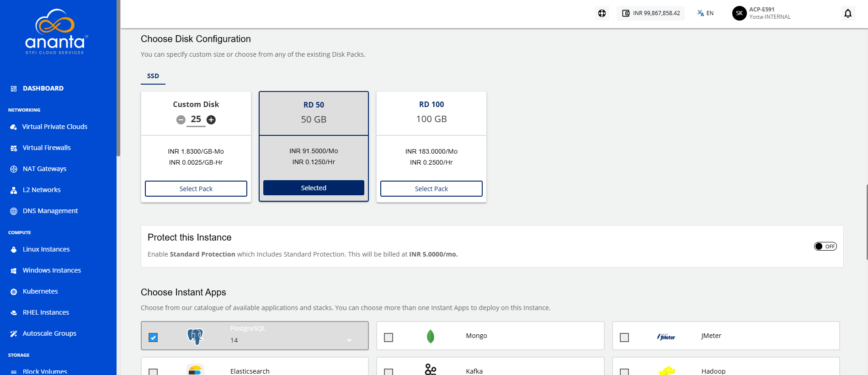Screen dimensions: 868x375
Task: Click the PostgreSQL elephant logo
Action: 195,337
